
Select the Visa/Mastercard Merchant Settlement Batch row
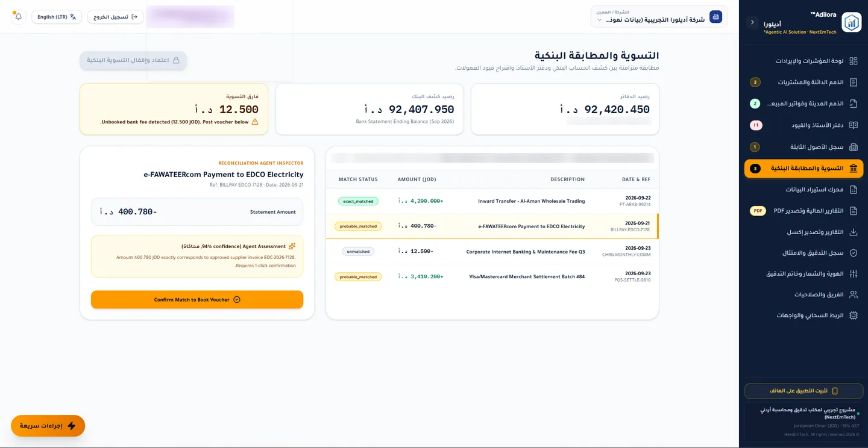tap(492, 277)
